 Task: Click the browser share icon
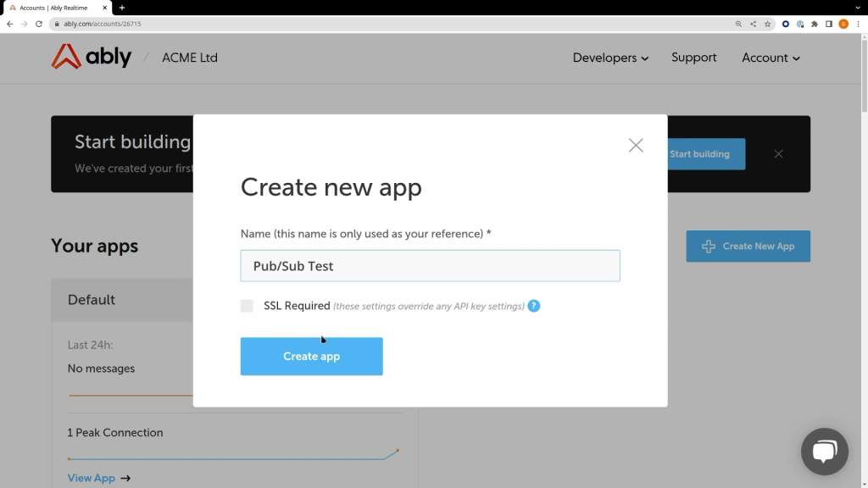(x=754, y=24)
